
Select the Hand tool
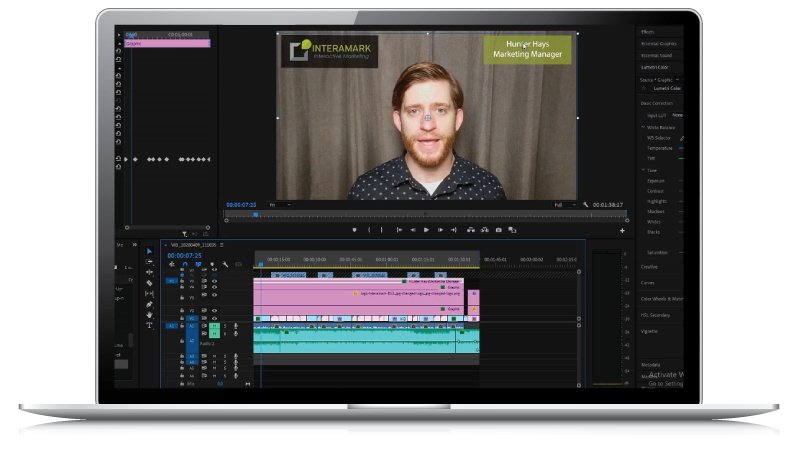click(149, 315)
